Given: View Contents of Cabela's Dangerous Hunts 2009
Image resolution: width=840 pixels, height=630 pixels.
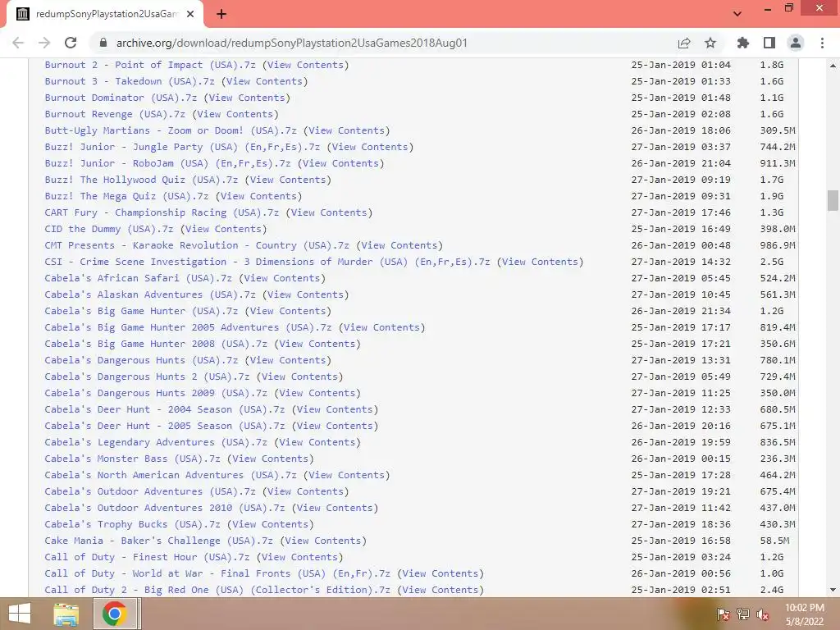Looking at the screenshot, I should point(317,393).
